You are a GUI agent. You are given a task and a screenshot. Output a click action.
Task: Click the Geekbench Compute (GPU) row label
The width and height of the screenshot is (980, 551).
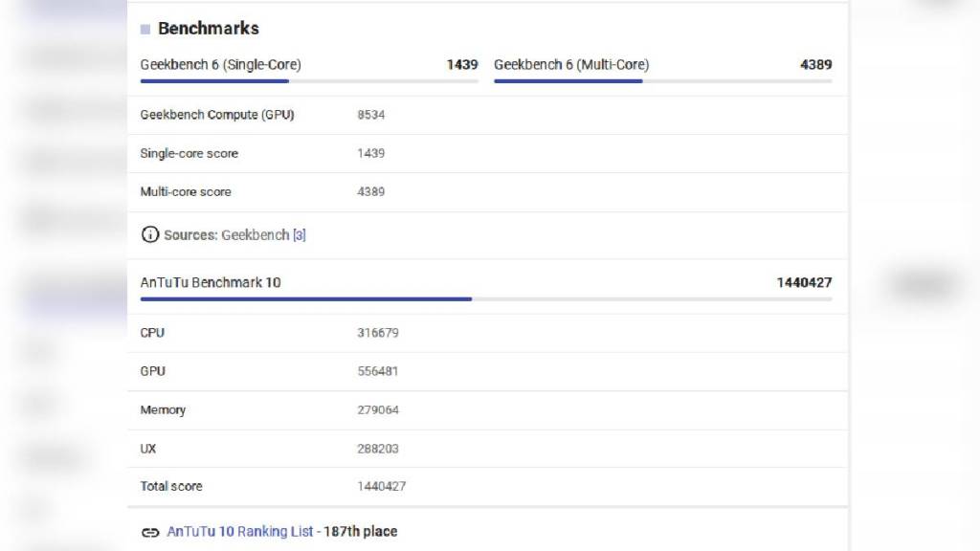coord(217,115)
